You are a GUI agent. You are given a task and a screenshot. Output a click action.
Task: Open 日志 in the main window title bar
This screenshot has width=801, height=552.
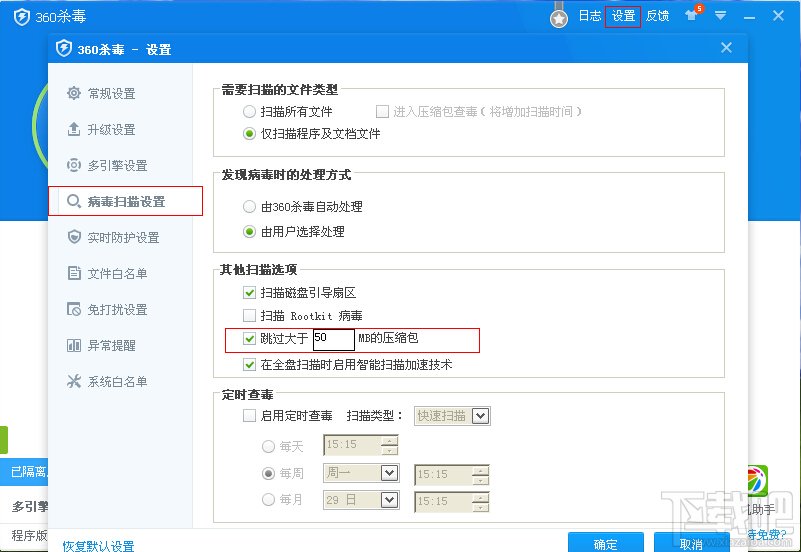coord(590,16)
